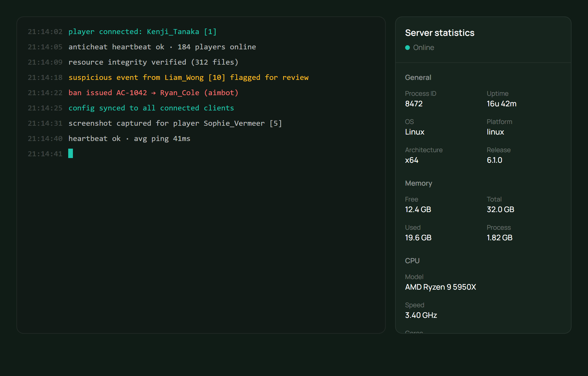Click the green Online status dot
Image resolution: width=588 pixels, height=376 pixels.
pos(407,48)
